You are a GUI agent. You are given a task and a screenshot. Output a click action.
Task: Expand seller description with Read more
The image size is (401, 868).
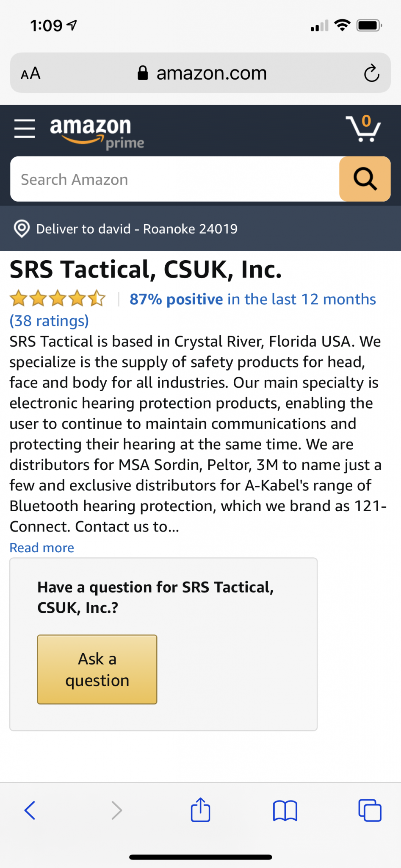(42, 548)
